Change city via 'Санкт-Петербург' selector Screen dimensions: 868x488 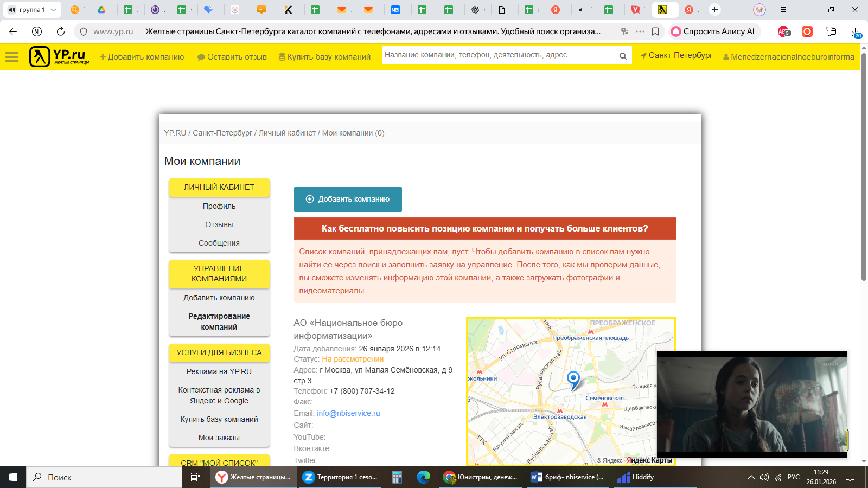(676, 55)
